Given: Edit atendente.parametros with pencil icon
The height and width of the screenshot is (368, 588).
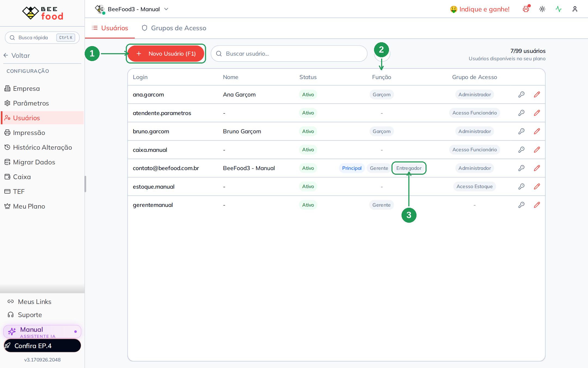Looking at the screenshot, I should click(x=537, y=113).
